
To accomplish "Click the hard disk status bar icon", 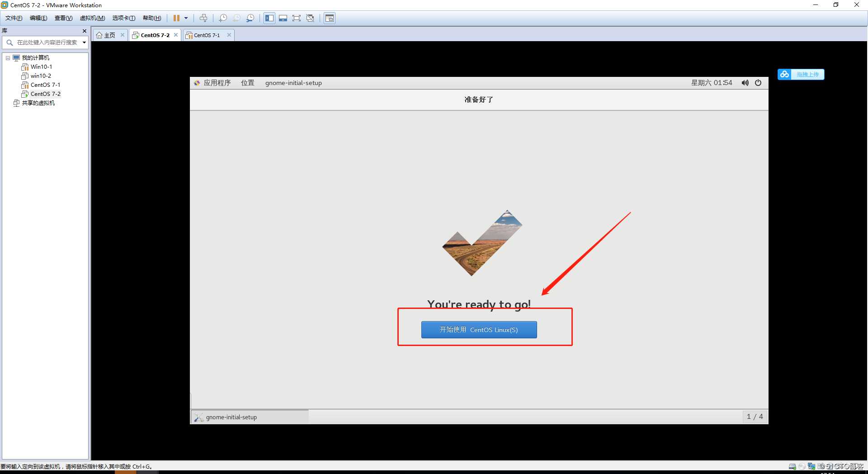I will click(x=793, y=467).
